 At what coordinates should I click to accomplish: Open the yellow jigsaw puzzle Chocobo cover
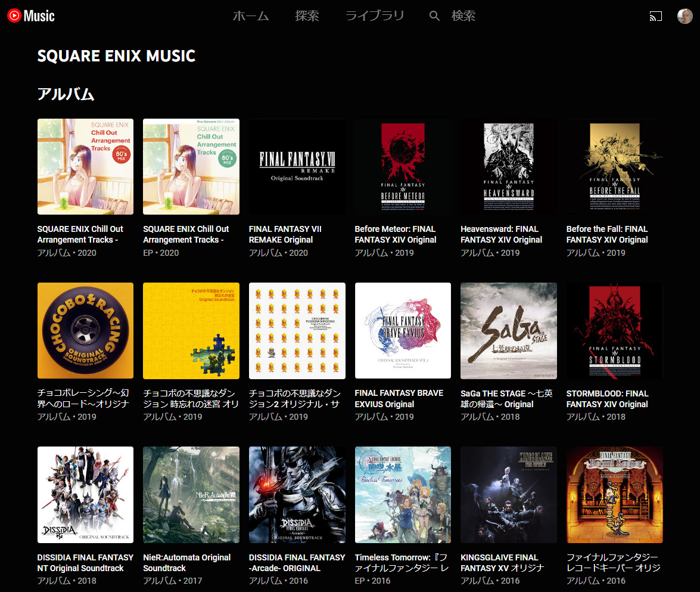coord(191,331)
